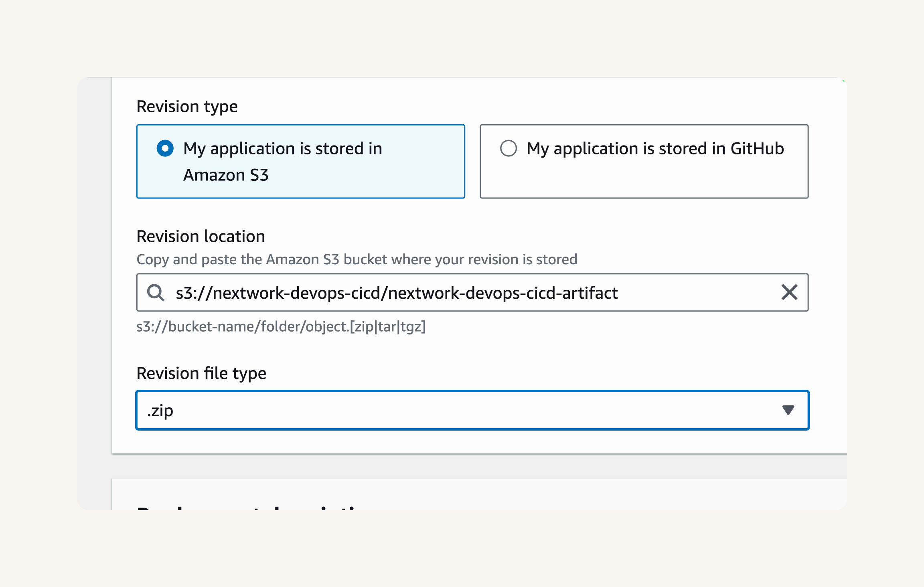Click the 'Revision file type' label
The height and width of the screenshot is (587, 924).
click(201, 373)
